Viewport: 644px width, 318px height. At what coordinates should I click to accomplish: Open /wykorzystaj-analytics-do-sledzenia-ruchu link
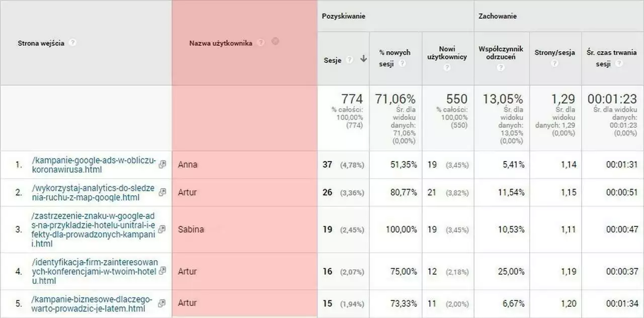(x=93, y=193)
